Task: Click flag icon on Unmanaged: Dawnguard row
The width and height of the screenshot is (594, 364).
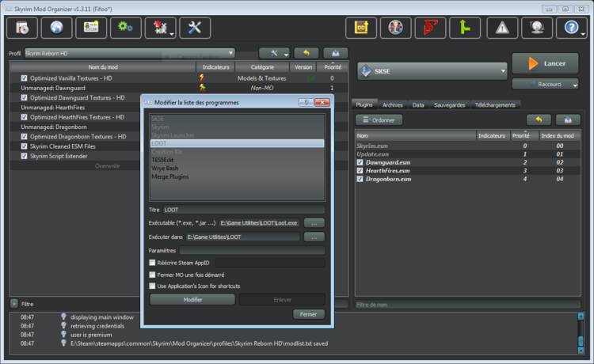Action: [x=202, y=88]
